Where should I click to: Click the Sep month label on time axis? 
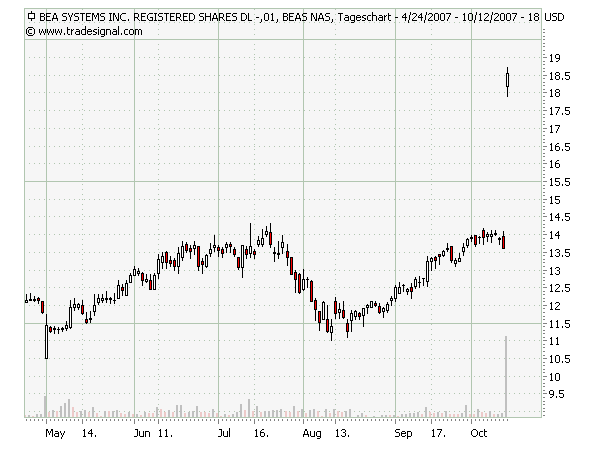coord(403,434)
